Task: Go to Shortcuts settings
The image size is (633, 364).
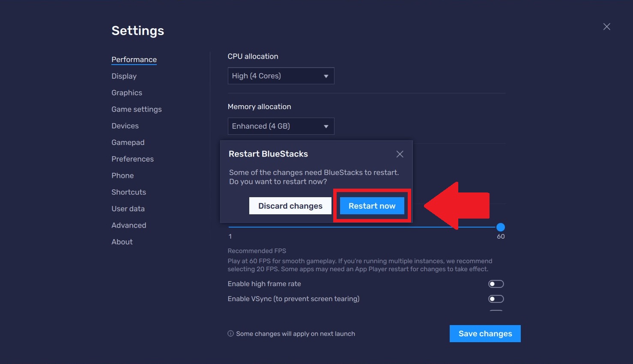Action: pyautogui.click(x=128, y=192)
